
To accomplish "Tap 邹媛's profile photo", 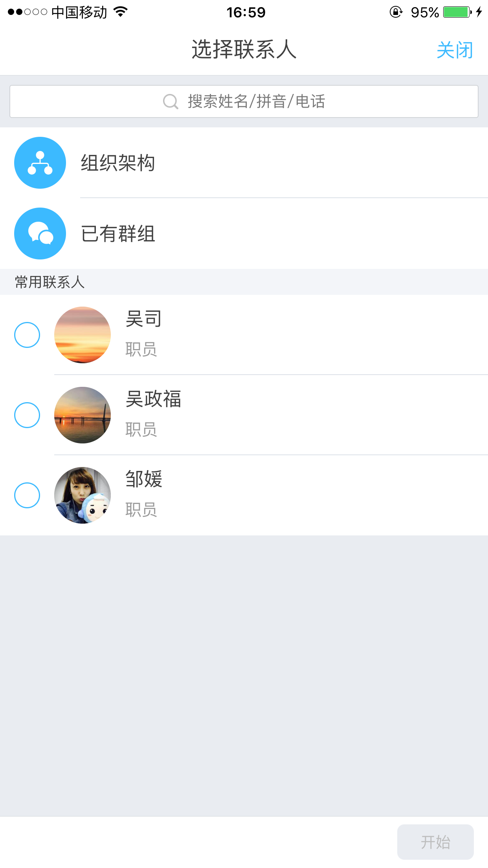I will click(x=83, y=495).
